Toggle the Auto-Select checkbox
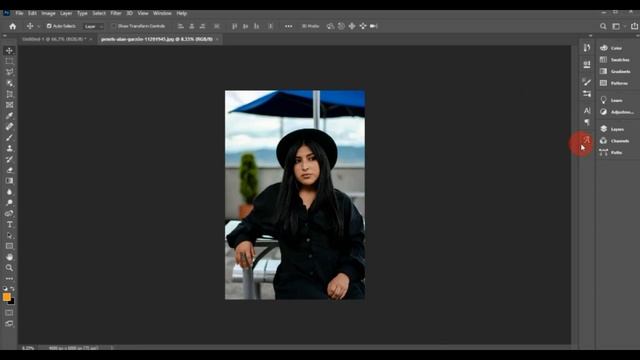 coord(49,26)
